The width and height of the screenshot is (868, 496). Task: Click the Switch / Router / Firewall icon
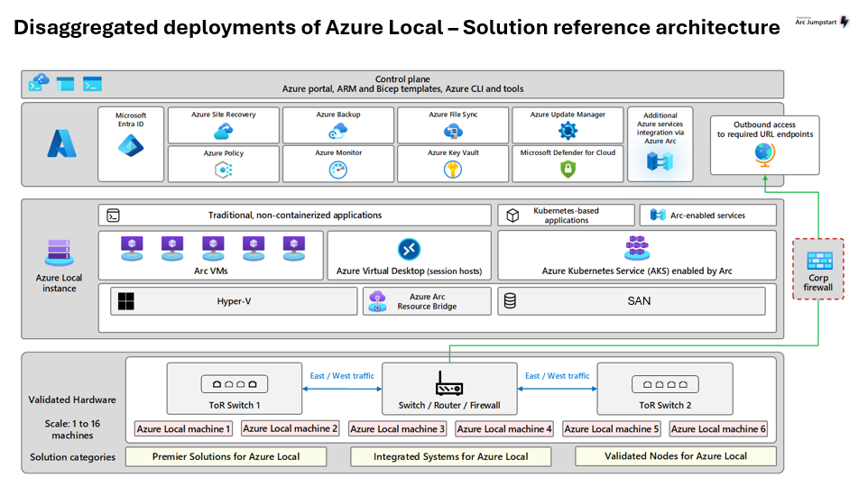click(448, 383)
